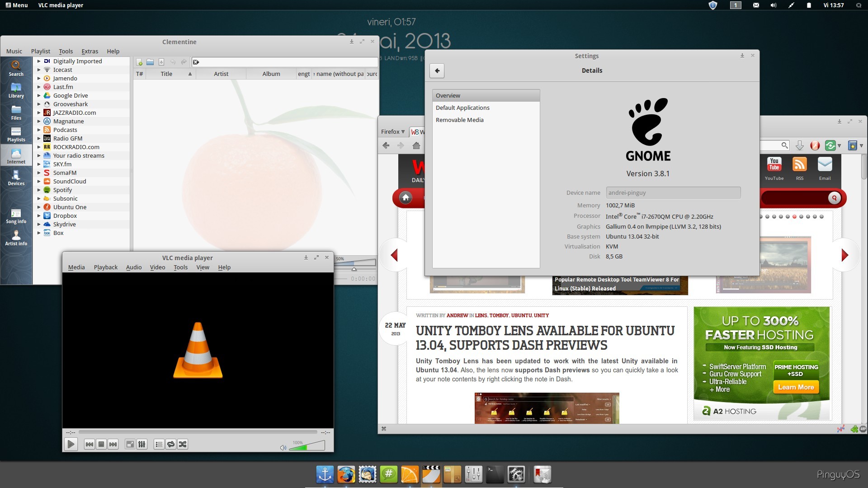Click the VLC seek progress bar
Image resolution: width=868 pixels, height=488 pixels.
[x=198, y=432]
